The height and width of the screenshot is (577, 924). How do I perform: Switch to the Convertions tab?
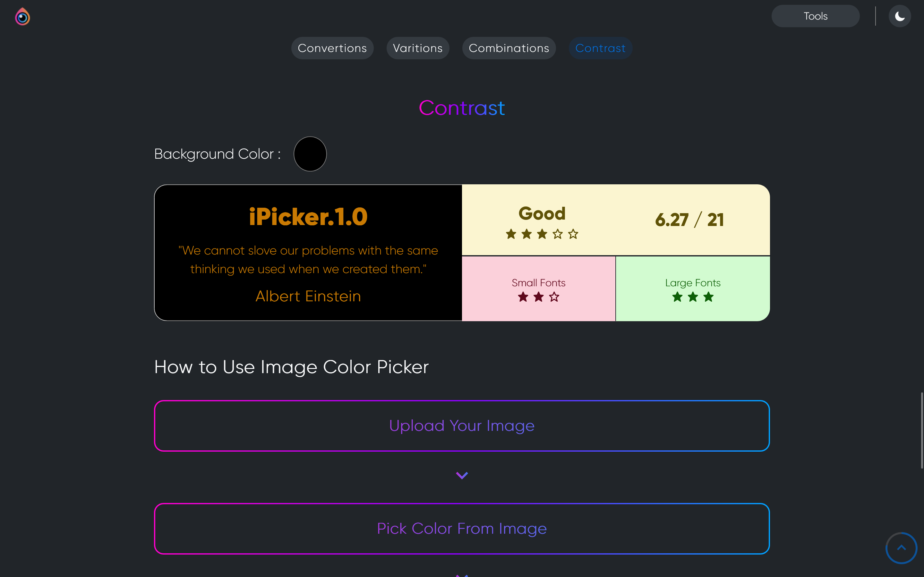(x=332, y=48)
